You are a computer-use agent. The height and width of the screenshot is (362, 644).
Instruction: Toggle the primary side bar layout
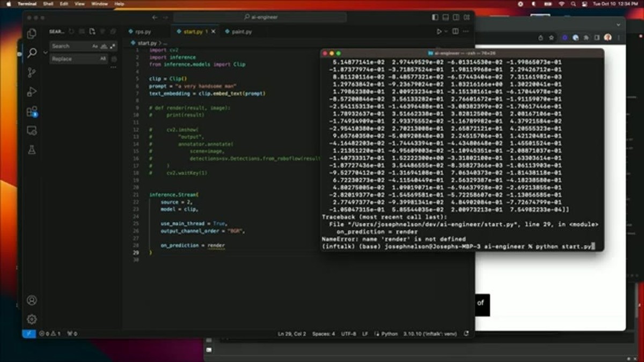436,17
